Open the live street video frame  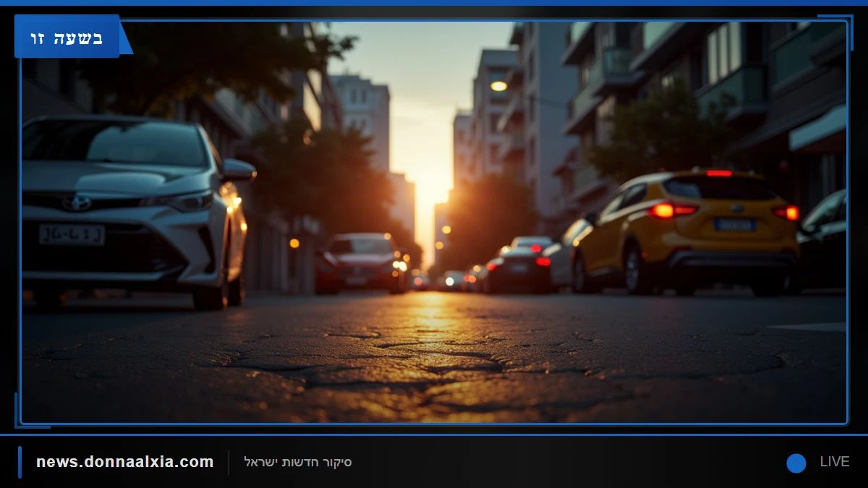pyautogui.click(x=434, y=222)
